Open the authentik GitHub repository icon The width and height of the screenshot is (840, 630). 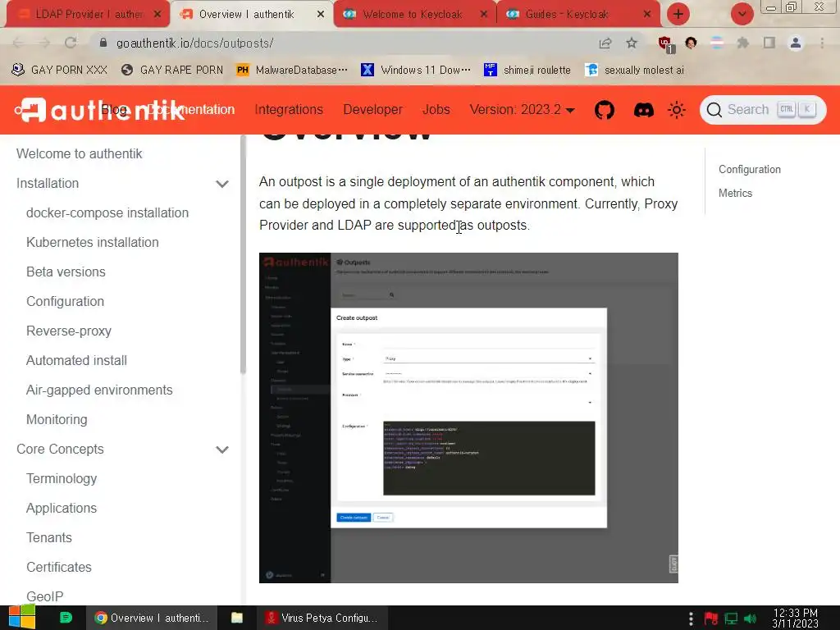pos(605,110)
